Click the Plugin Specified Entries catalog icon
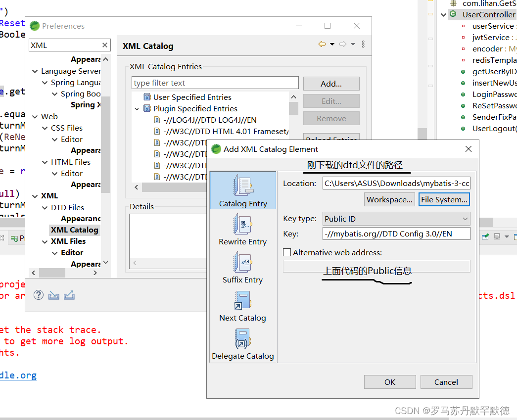The width and height of the screenshot is (517, 420). [x=147, y=108]
